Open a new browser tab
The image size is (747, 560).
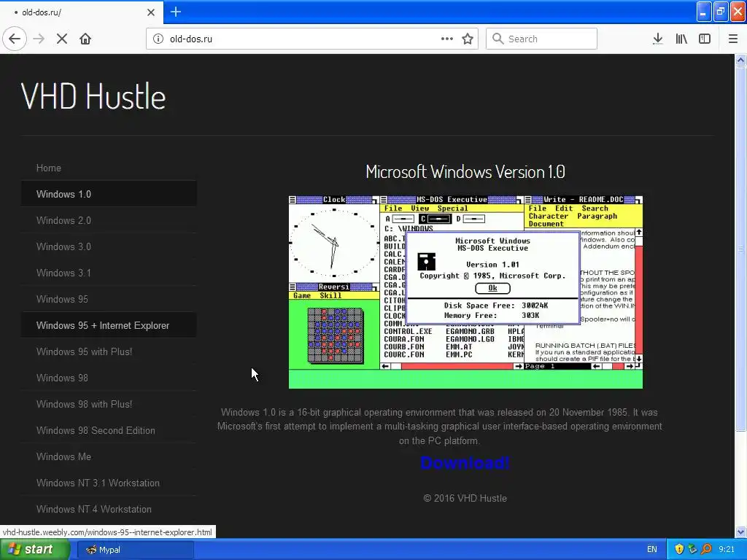point(176,12)
